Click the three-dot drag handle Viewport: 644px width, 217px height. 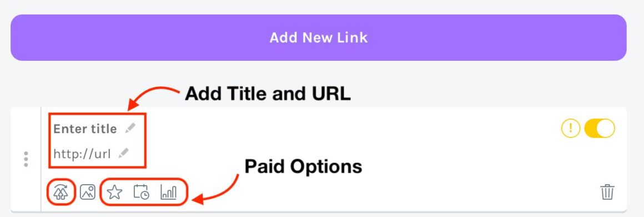[26, 159]
